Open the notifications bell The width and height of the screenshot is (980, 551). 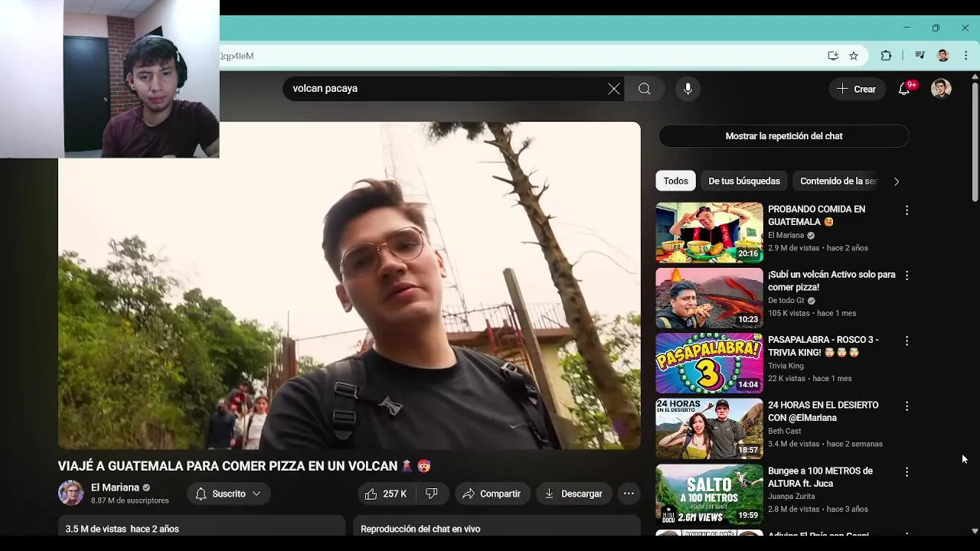[904, 89]
